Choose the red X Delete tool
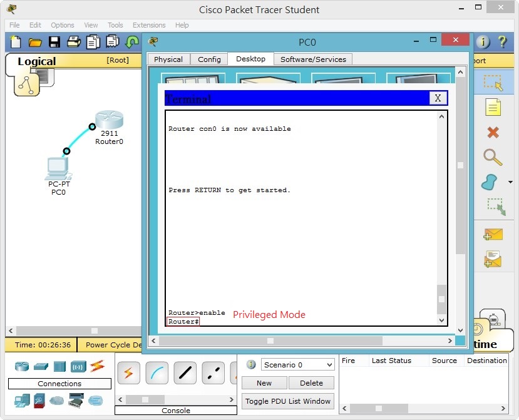519x420 pixels. coord(493,133)
